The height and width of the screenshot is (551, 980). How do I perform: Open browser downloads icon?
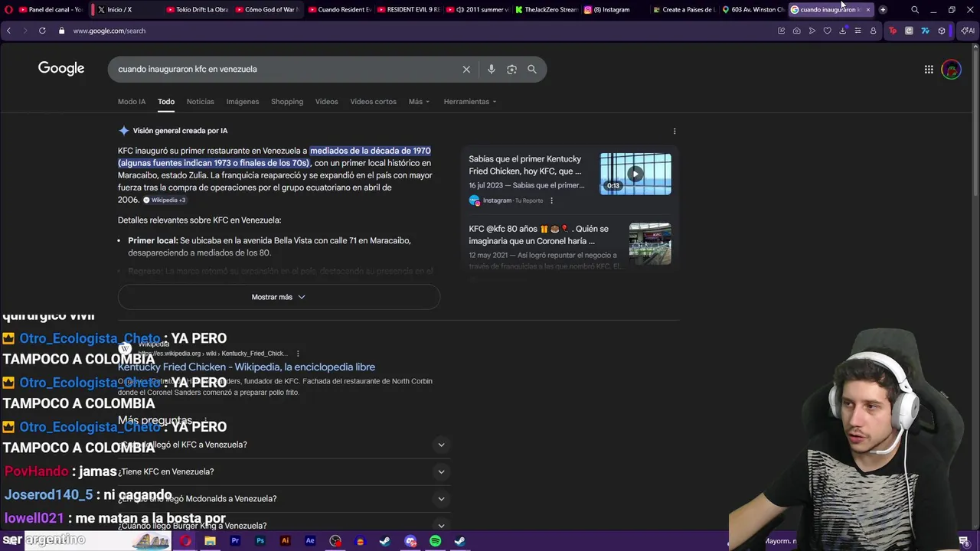coord(843,31)
